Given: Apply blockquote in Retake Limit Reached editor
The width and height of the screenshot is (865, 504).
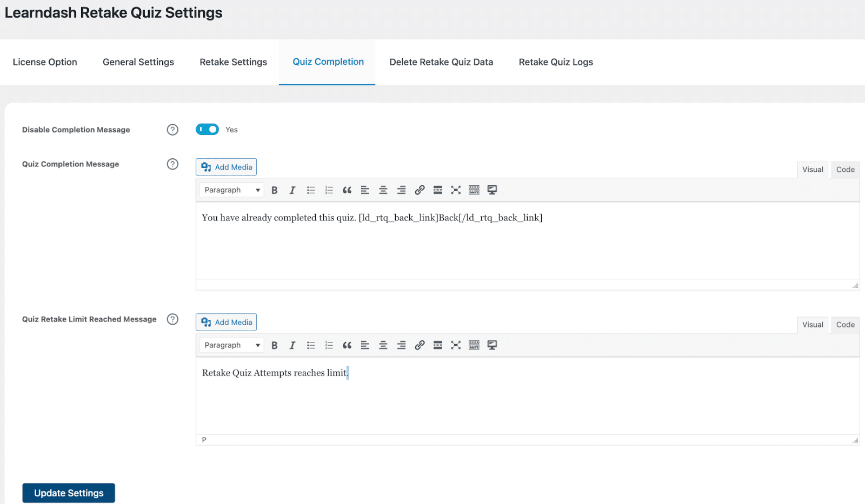Looking at the screenshot, I should [347, 345].
